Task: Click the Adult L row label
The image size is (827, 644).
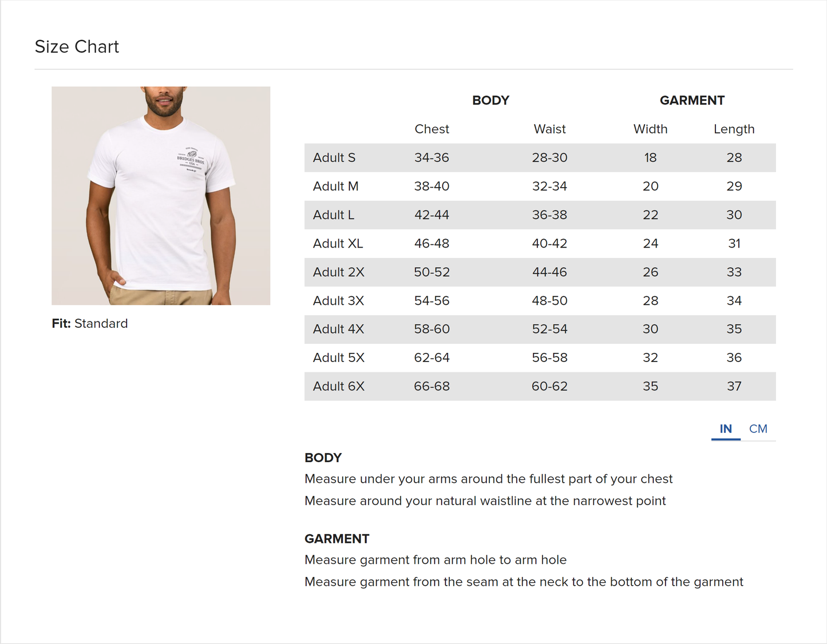Action: click(x=334, y=215)
